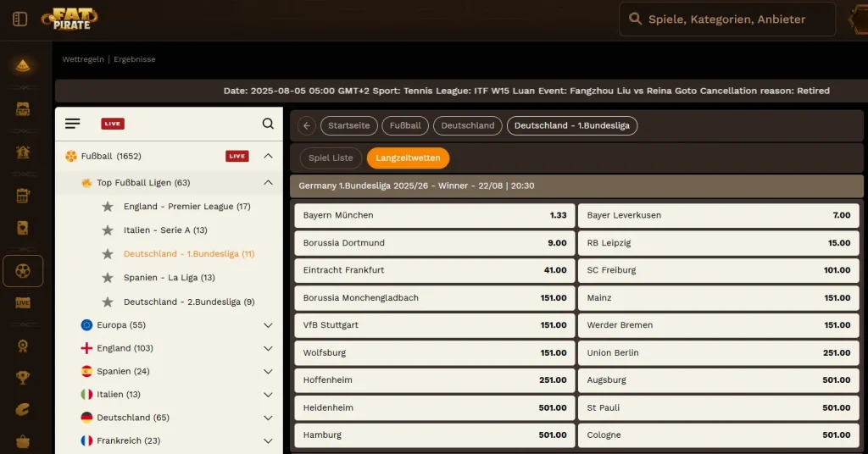Open the wing-shaped icon in the left rail
The width and height of the screenshot is (868, 454).
(x=23, y=410)
